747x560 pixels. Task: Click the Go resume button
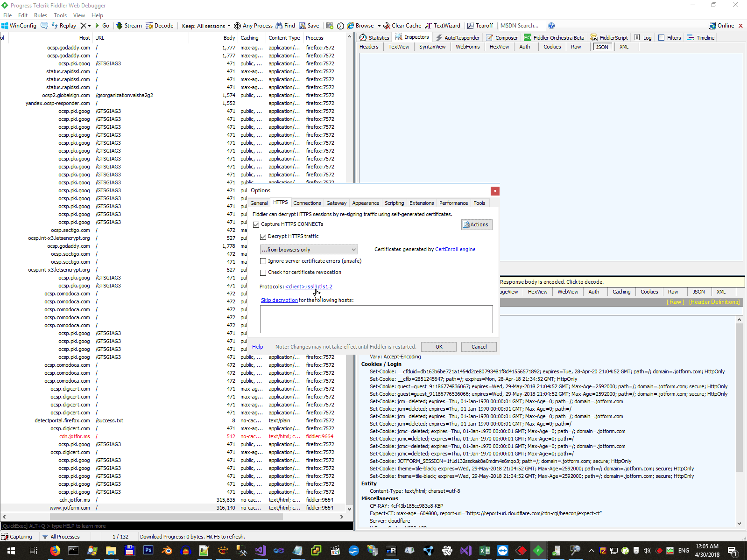(x=102, y=26)
